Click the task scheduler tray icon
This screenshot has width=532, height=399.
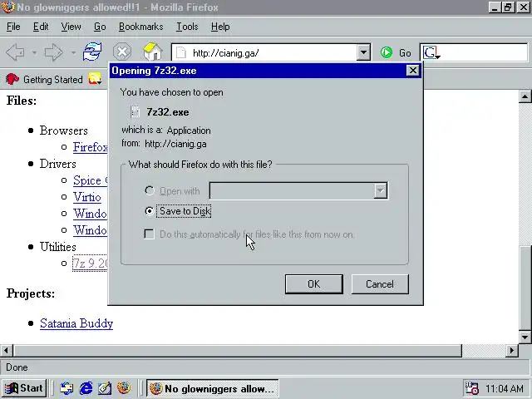pyautogui.click(x=471, y=388)
